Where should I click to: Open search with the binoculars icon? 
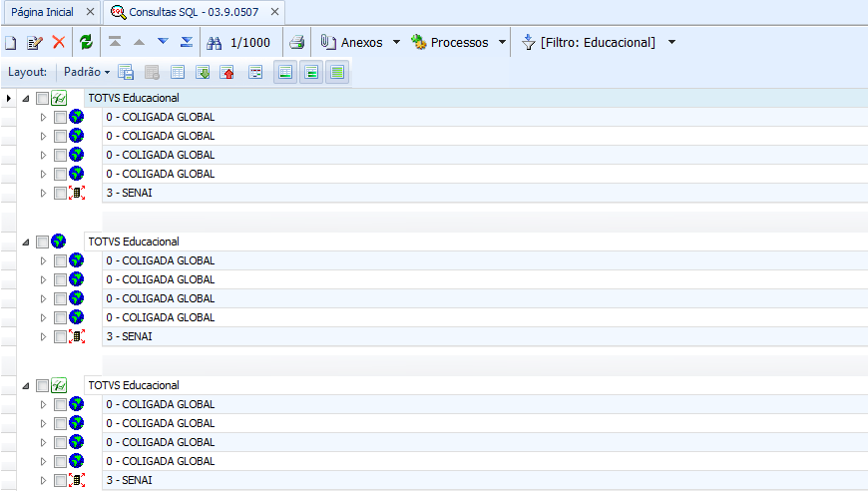214,43
